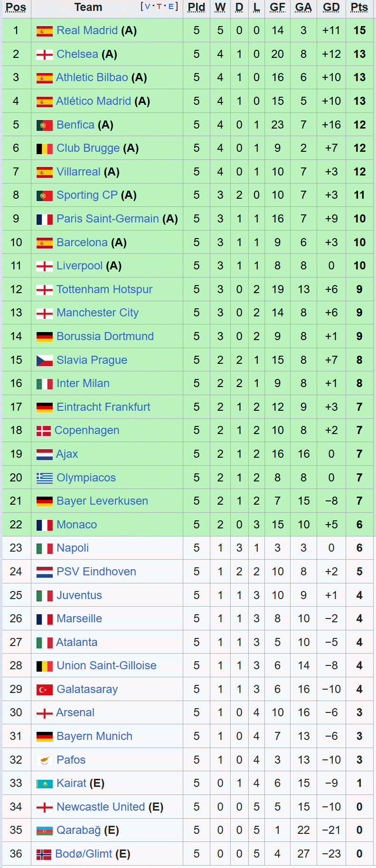The width and height of the screenshot is (376, 868).
Task: Open the E (edit) template link
Action: (171, 7)
